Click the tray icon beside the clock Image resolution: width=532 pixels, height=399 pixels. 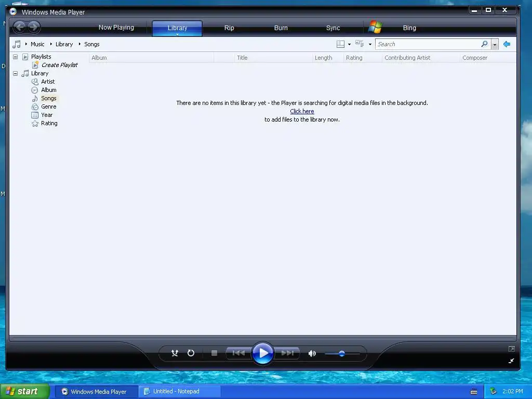[494, 392]
